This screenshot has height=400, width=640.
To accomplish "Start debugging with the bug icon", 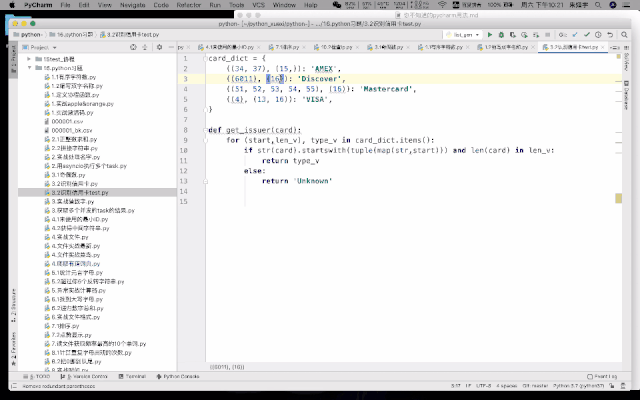I will point(501,35).
